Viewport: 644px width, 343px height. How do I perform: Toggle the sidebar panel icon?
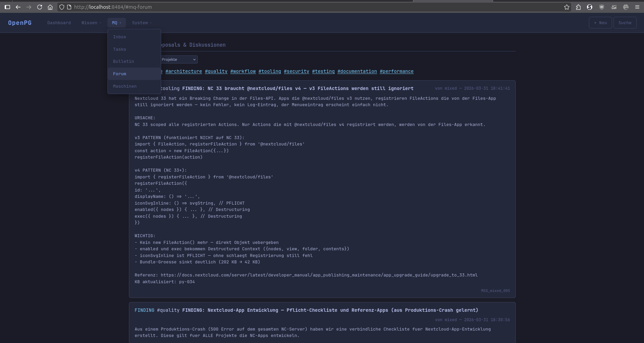[7, 7]
